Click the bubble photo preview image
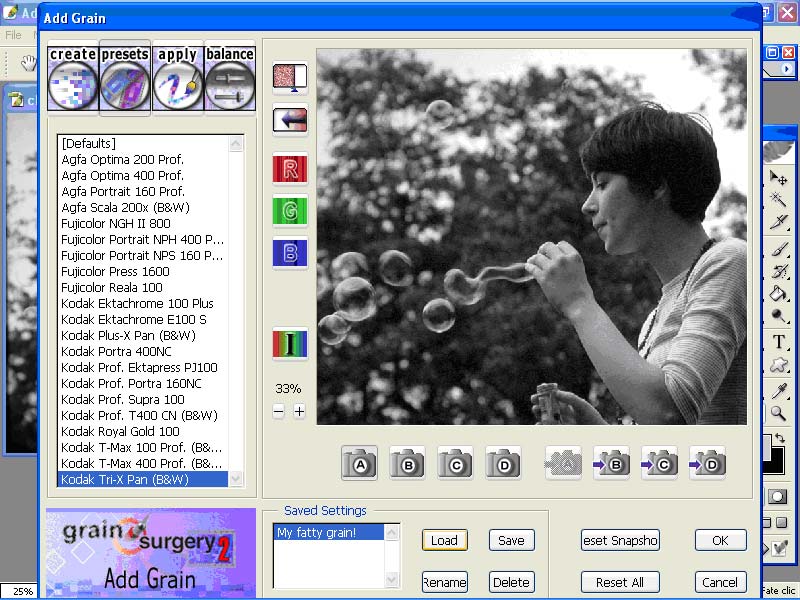The width and height of the screenshot is (800, 600). point(532,237)
